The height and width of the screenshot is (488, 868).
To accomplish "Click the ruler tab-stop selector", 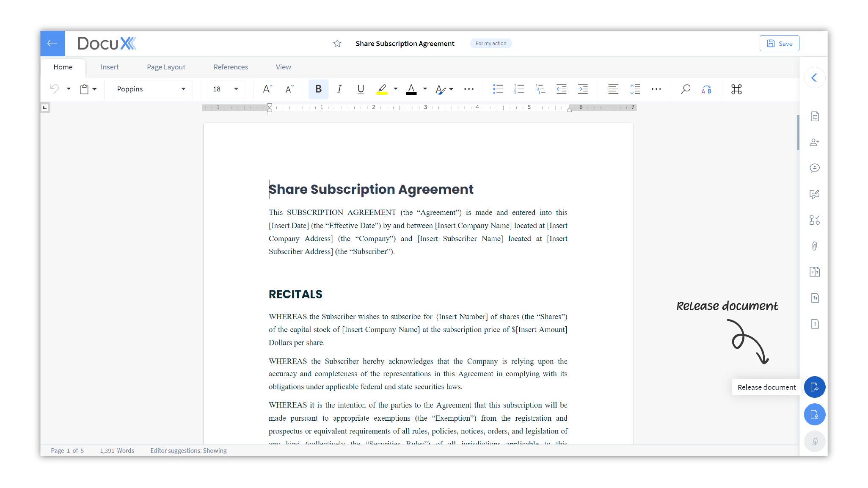I will (x=45, y=108).
